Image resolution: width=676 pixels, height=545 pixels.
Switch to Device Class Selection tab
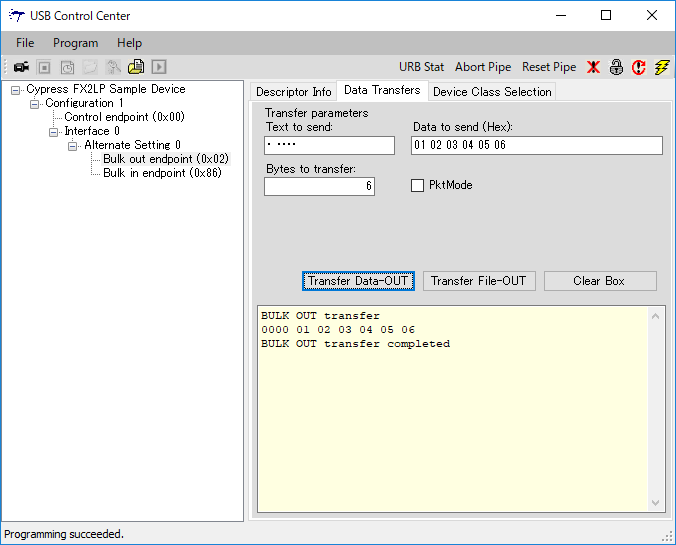pos(492,92)
